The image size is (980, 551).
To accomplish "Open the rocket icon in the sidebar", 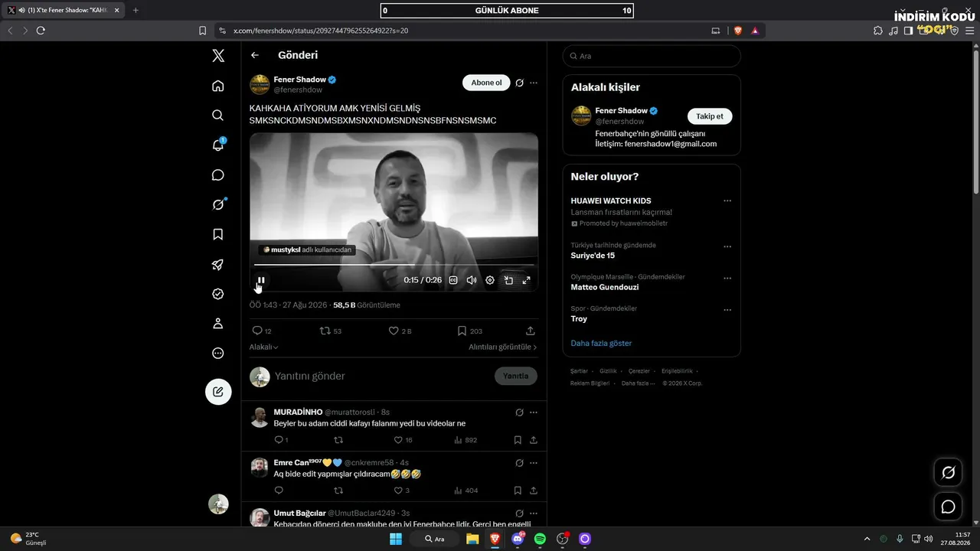I will pos(218,265).
